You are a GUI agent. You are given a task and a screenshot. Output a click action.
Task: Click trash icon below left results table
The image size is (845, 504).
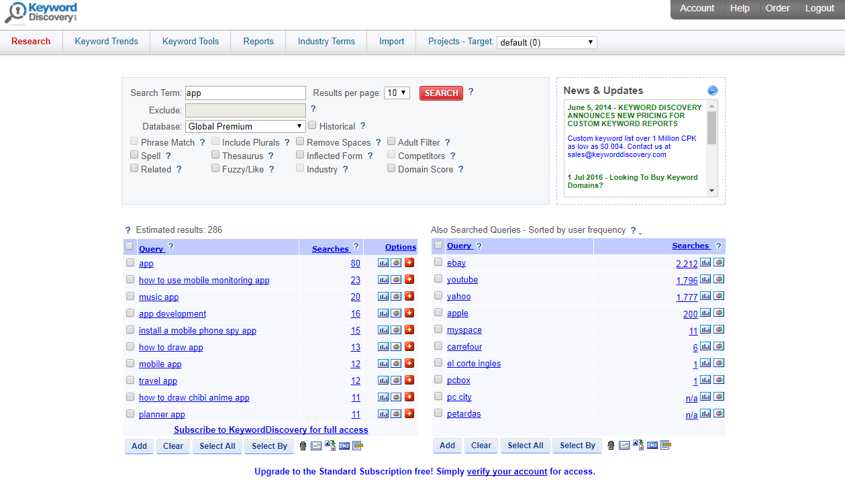(x=303, y=446)
